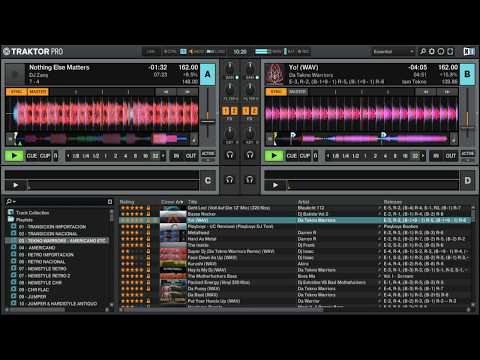This screenshot has height=360, width=480.
Task: Click the CUP button on Deck A
Action: [x=45, y=156]
